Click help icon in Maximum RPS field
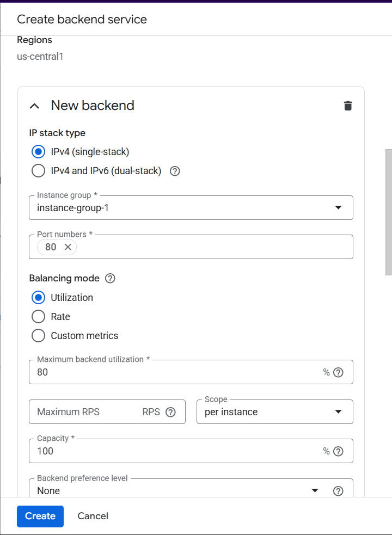The height and width of the screenshot is (535, 392). coord(170,412)
